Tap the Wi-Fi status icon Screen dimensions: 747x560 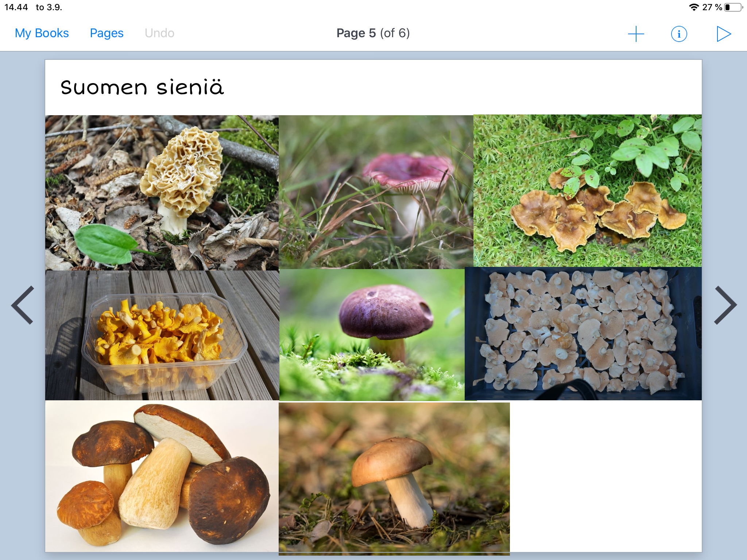click(x=693, y=7)
